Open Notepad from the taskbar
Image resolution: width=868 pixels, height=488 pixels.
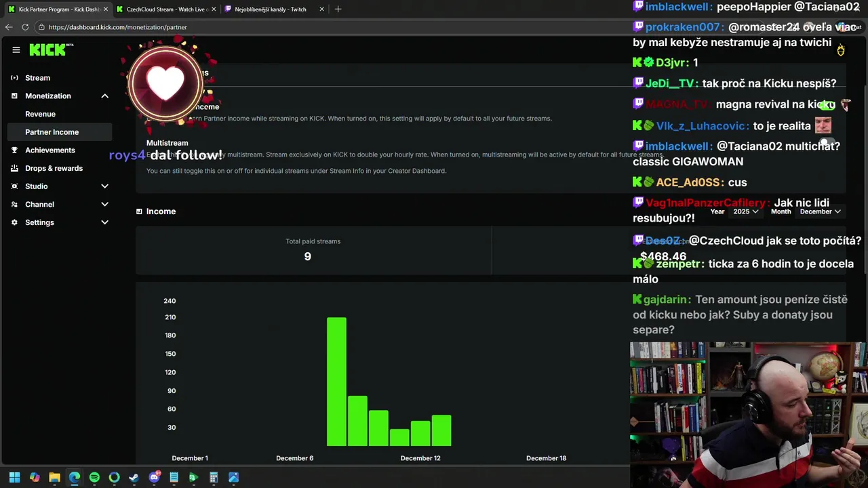[174, 478]
